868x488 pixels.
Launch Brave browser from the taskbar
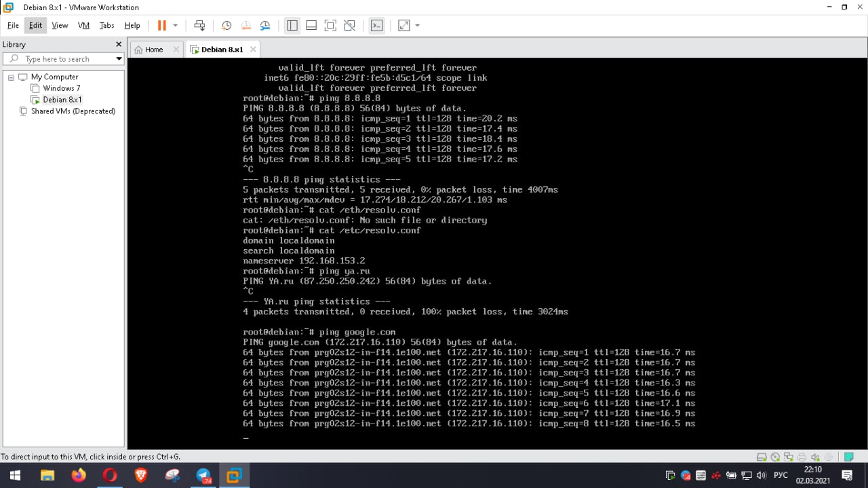[141, 475]
